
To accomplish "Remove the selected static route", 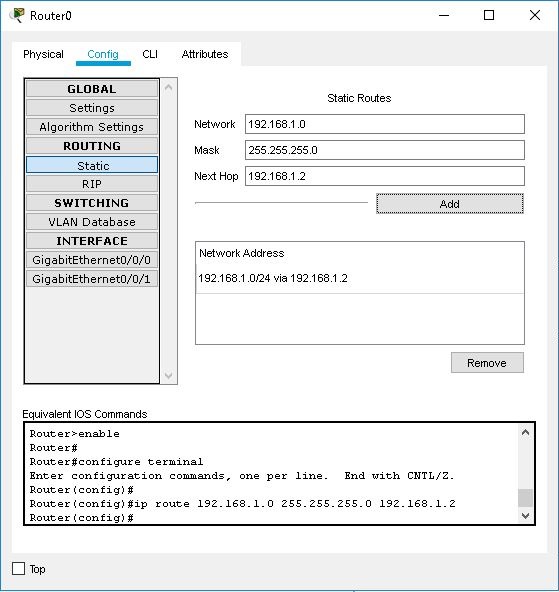I will pyautogui.click(x=487, y=363).
